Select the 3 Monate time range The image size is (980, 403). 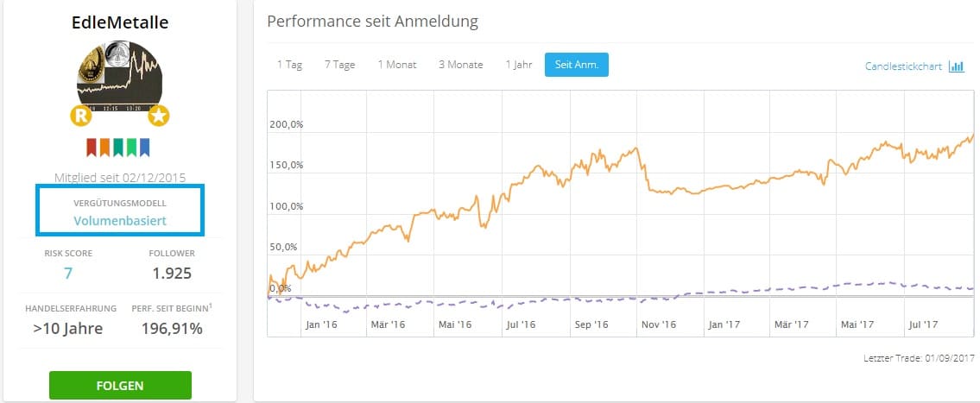point(460,65)
